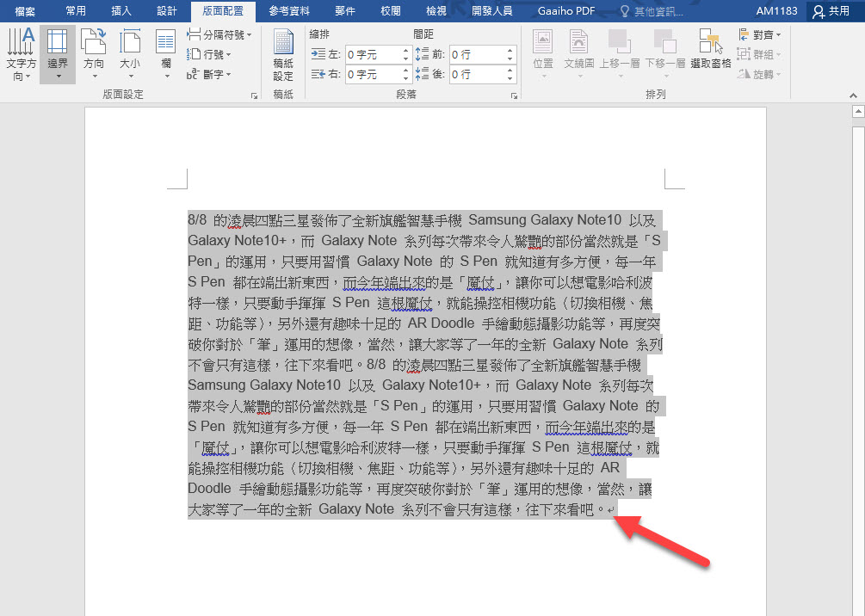865x616 pixels.
Task: Expand the 行號 line numbers dropdown
Action: click(209, 55)
